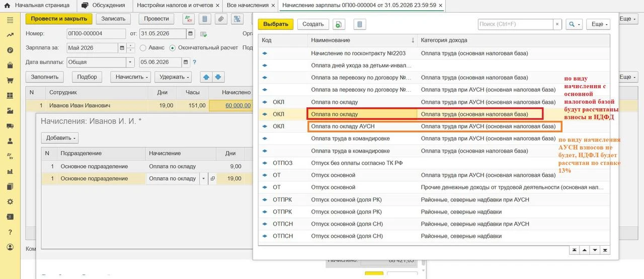
Task: Open the shopping cart purchases section
Action: click(10, 81)
